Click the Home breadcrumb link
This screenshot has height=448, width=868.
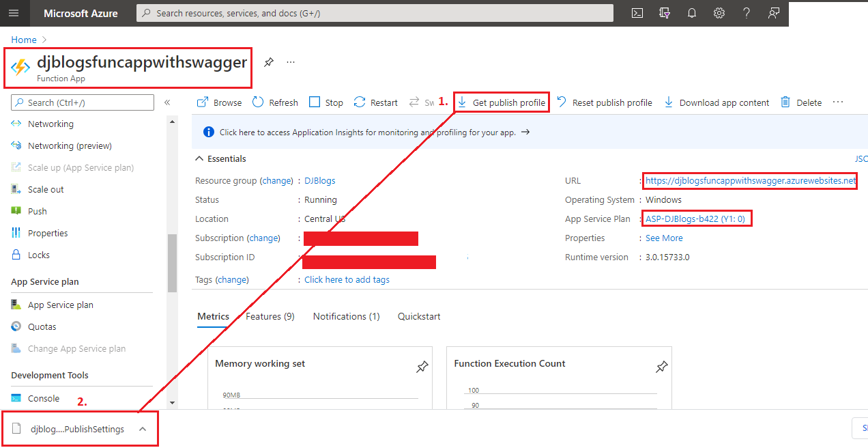pos(24,40)
